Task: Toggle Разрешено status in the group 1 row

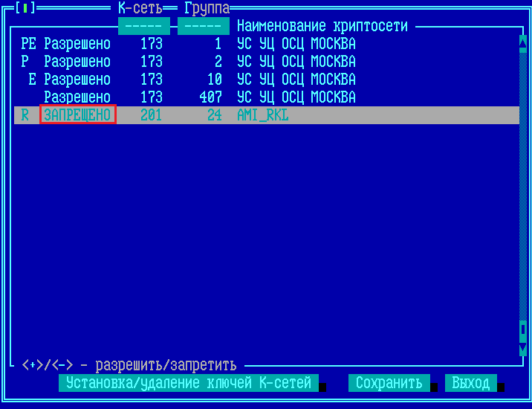Action: point(77,44)
